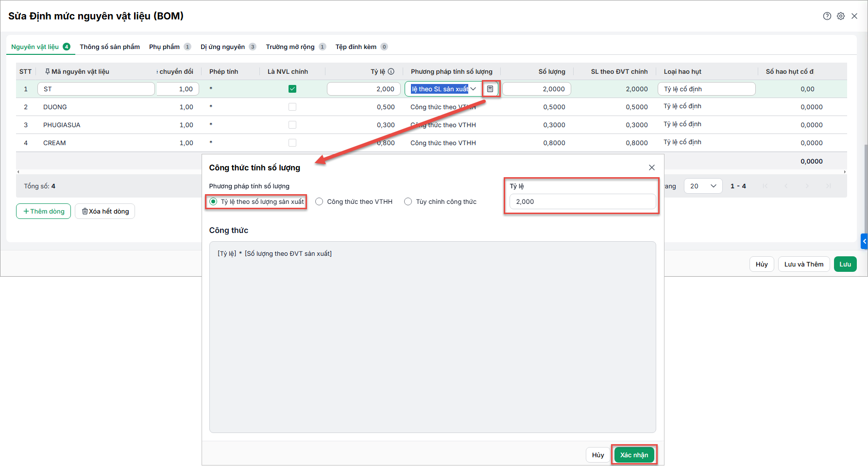Click the Loại hao hụt column header
Screen dimensions: 868x466
pyautogui.click(x=682, y=71)
